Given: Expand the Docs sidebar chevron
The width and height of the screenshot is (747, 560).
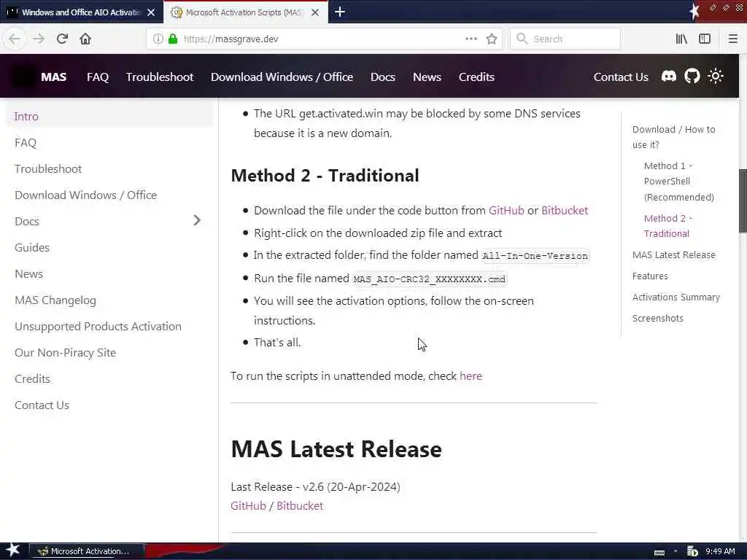Looking at the screenshot, I should pos(197,220).
